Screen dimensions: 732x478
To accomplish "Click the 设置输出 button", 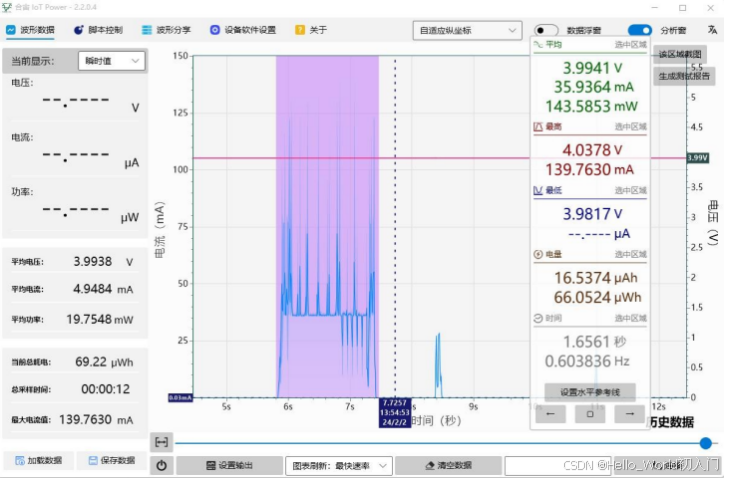I will 229,465.
